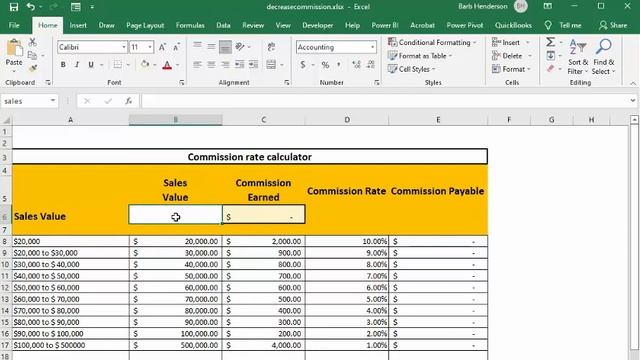Open the font size dropdown showing 11
Screen dimensions: 640x360
point(150,47)
